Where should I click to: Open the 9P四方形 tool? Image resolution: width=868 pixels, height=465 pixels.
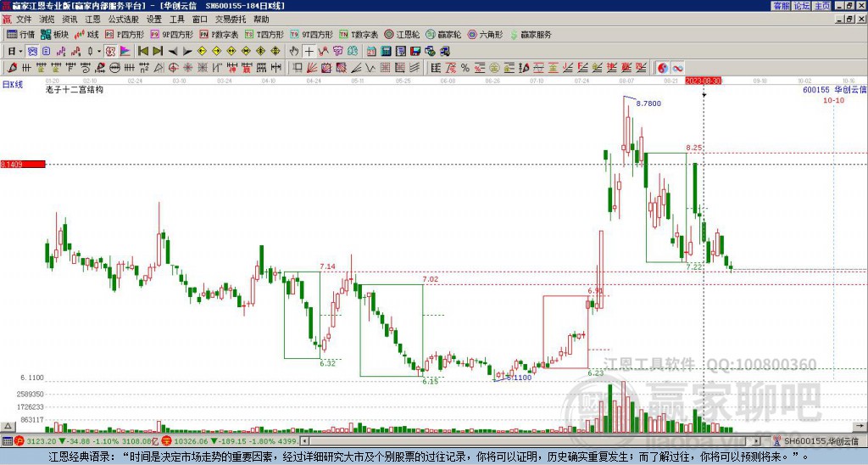click(x=171, y=34)
